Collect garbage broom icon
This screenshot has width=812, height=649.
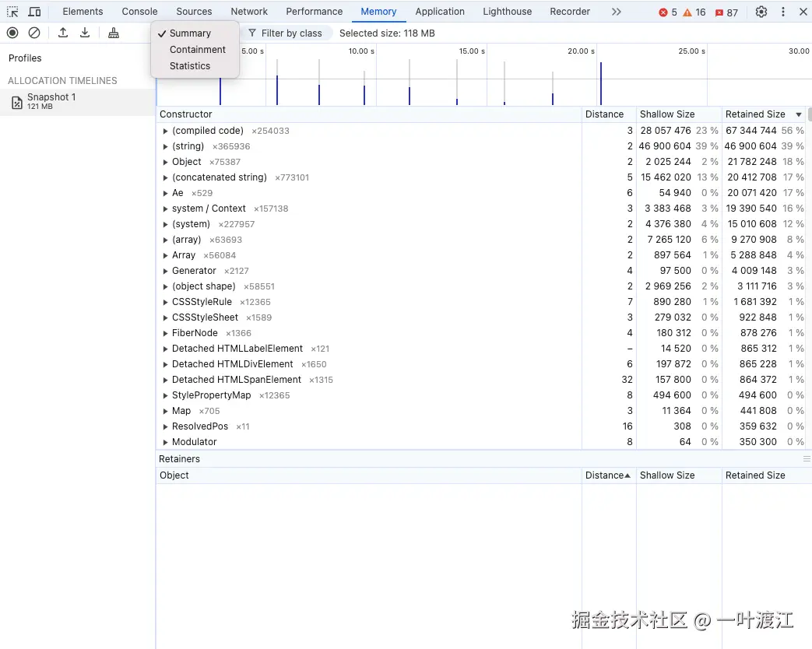[114, 33]
